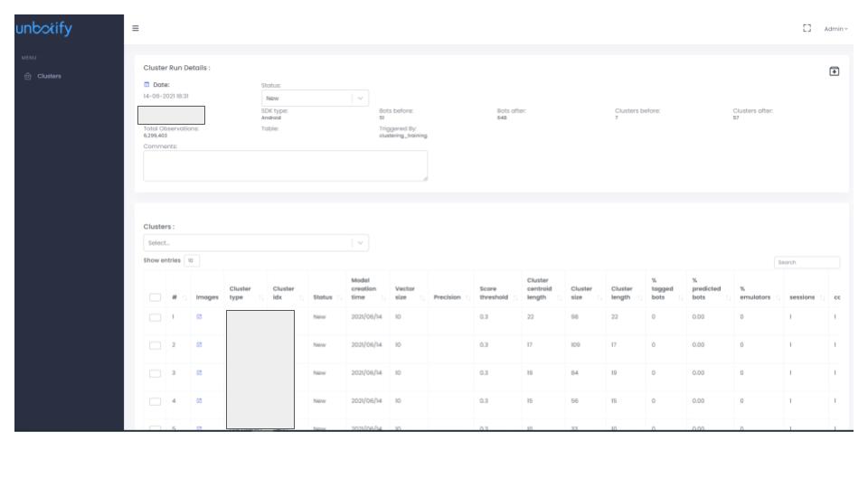Click row 4 status New cell
The height and width of the screenshot is (488, 868).
pos(319,401)
